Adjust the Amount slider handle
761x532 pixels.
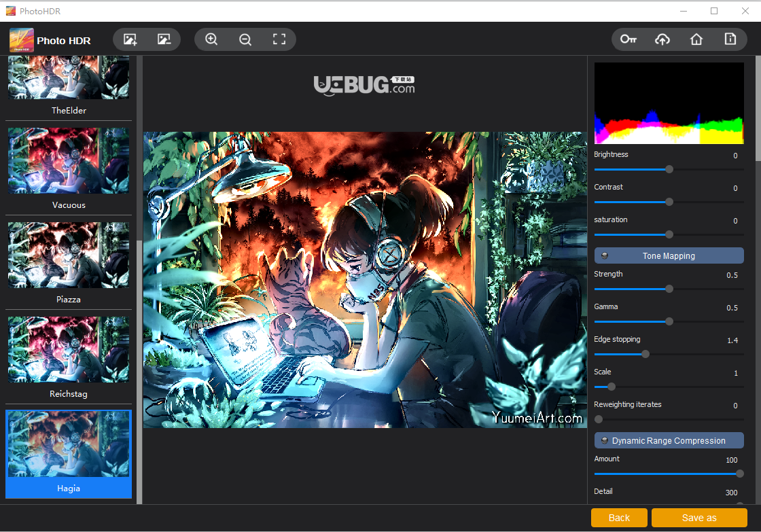740,474
